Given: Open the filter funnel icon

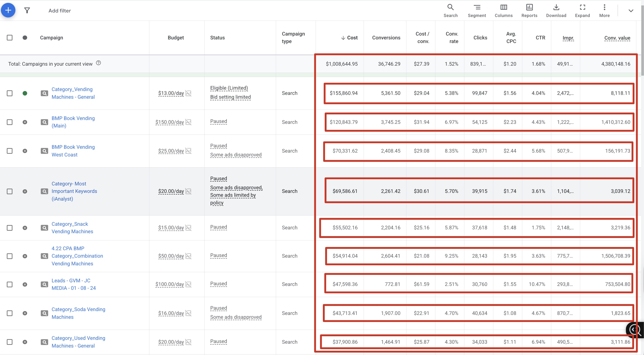Looking at the screenshot, I should point(27,10).
